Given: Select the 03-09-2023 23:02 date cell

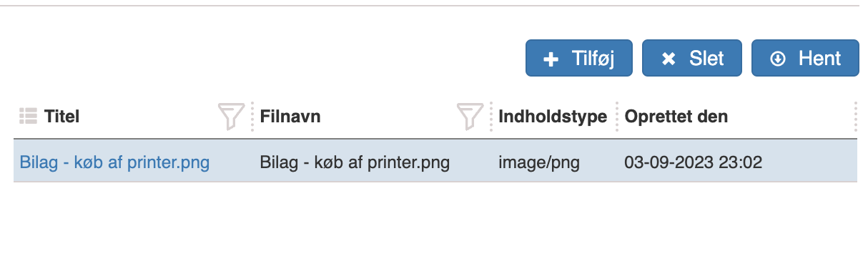Looking at the screenshot, I should pos(694,162).
